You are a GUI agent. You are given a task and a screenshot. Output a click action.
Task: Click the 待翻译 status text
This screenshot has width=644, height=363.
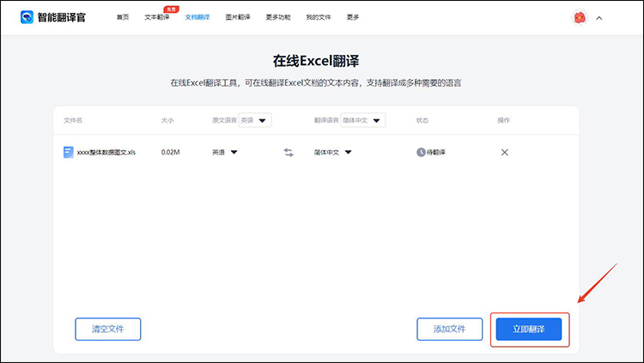tap(435, 153)
